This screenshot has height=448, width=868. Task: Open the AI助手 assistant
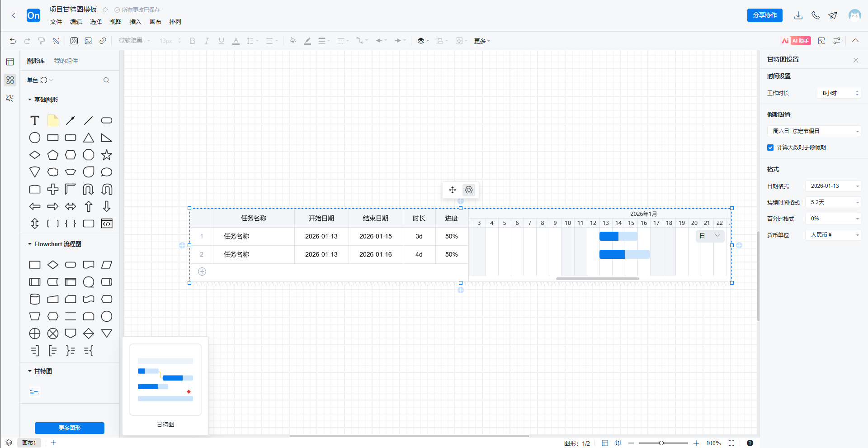[796, 41]
